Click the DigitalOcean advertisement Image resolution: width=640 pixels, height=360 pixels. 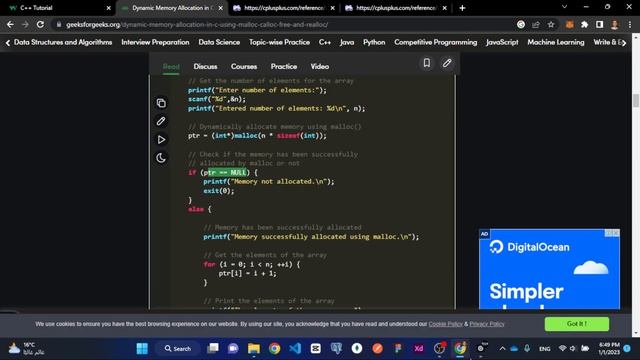tap(549, 269)
